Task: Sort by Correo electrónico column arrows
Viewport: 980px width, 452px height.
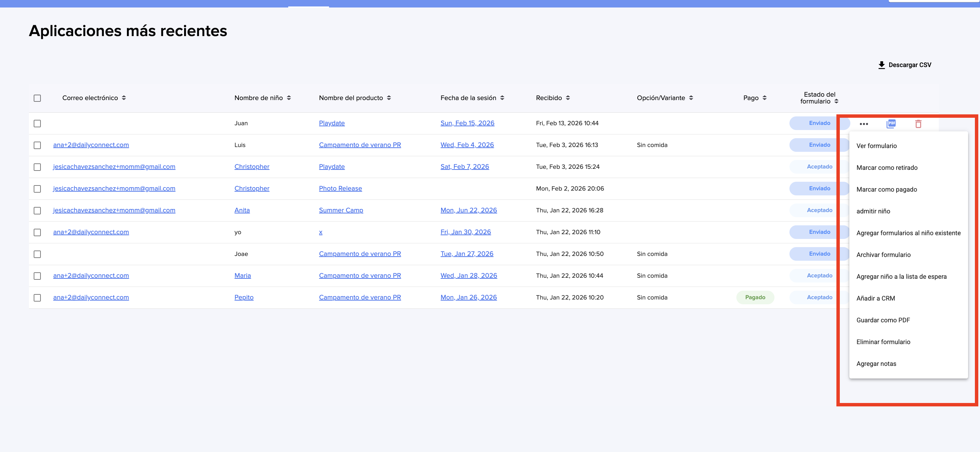Action: (124, 98)
